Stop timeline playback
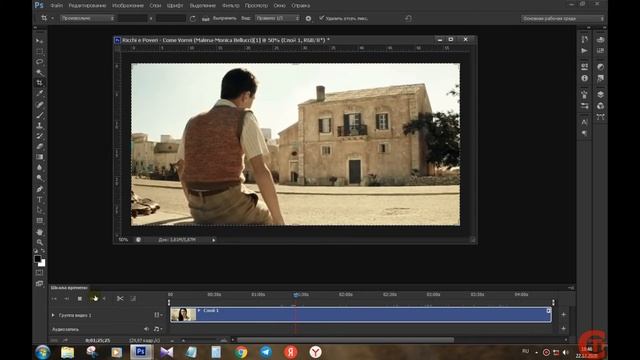The height and width of the screenshot is (360, 640). tap(80, 298)
